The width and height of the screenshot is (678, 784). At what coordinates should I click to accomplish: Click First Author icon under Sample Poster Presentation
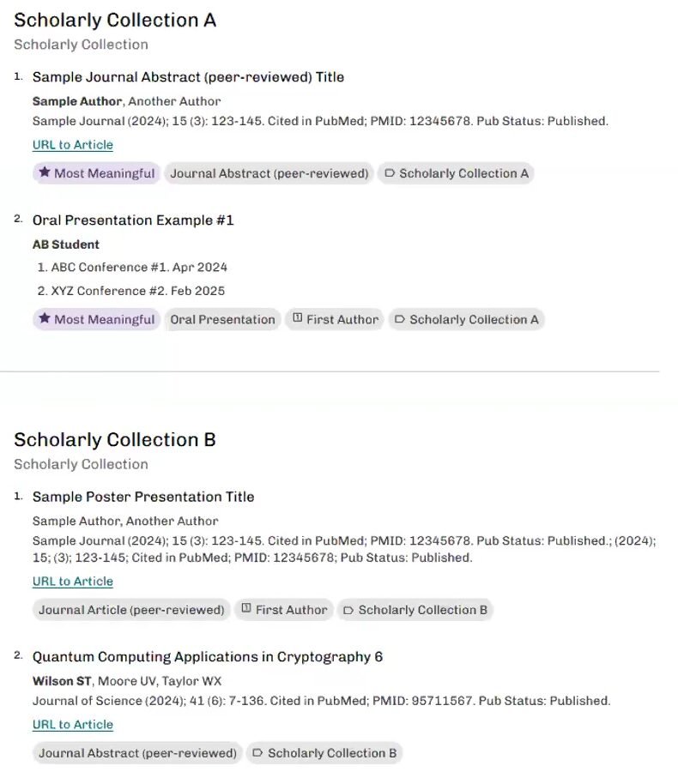(x=246, y=609)
